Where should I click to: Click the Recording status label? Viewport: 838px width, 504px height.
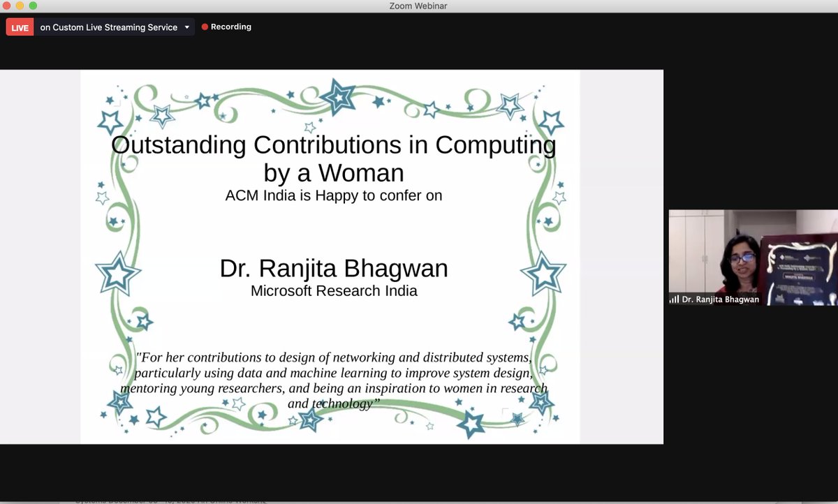pos(231,27)
